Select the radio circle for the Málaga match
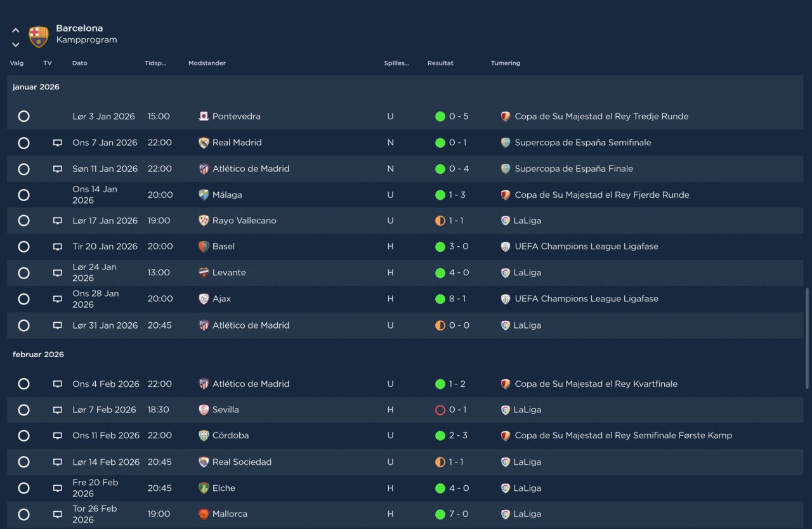 point(23,195)
